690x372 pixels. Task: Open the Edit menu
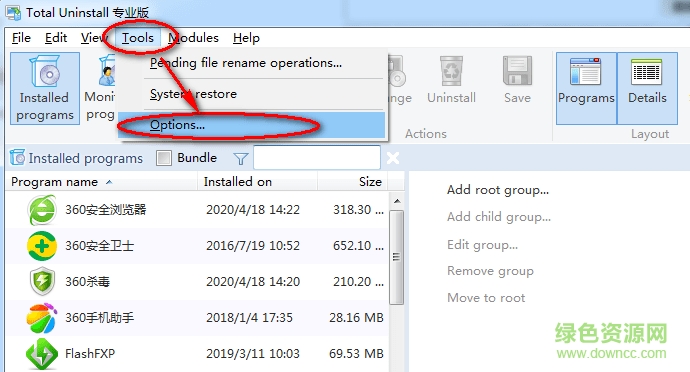point(56,38)
